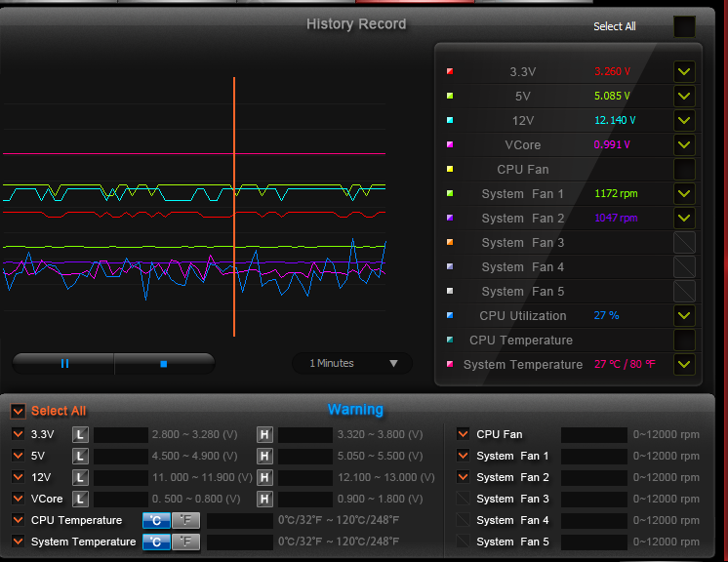Viewport: 728px width, 562px height.
Task: Click the System Temperature warning input field
Action: point(239,542)
